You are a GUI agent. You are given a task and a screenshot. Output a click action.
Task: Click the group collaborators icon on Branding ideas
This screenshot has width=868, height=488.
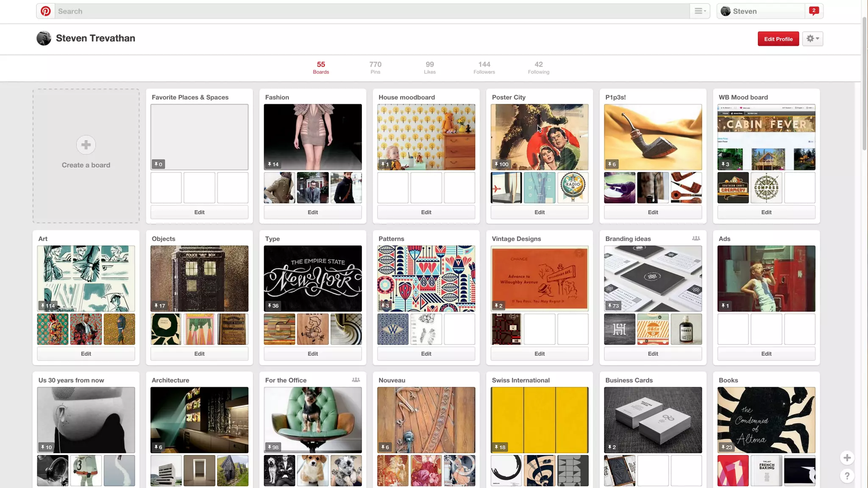[696, 238]
